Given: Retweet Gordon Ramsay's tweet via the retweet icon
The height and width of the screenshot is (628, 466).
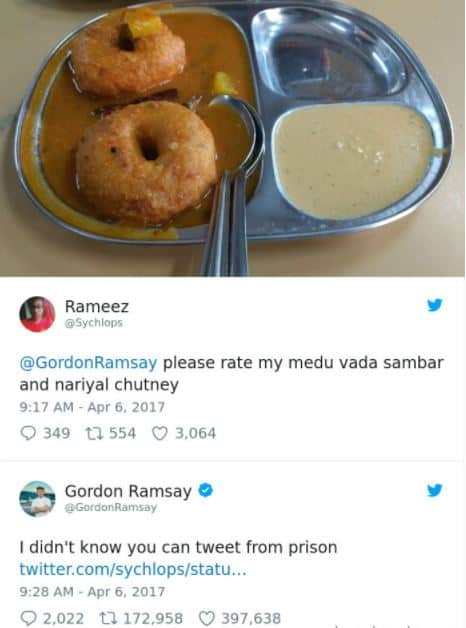Looking at the screenshot, I should click(x=108, y=618).
